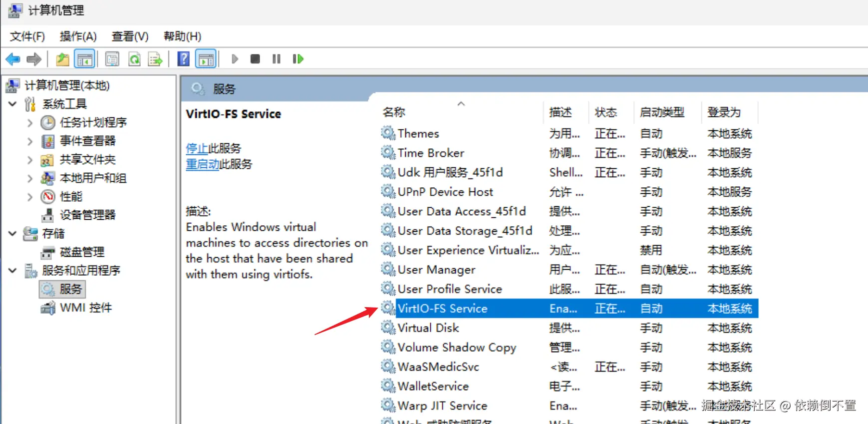Start the service with the play icon
868x424 pixels.
coord(235,59)
